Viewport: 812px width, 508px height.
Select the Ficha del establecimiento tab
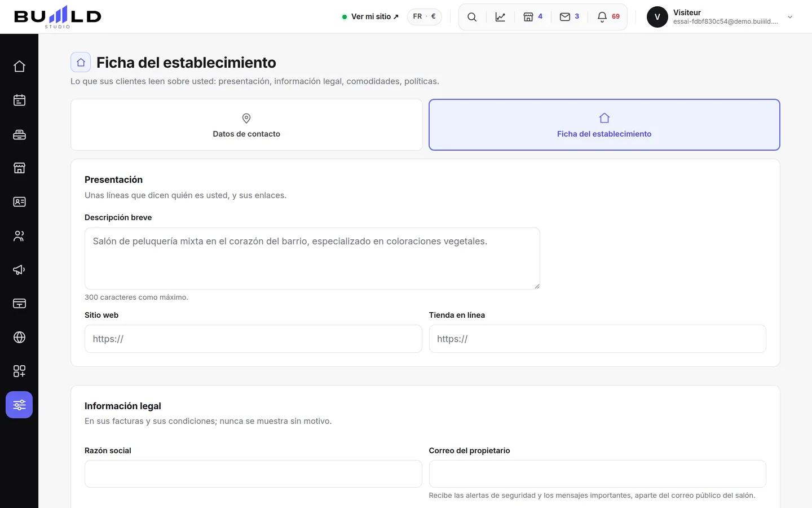click(604, 125)
